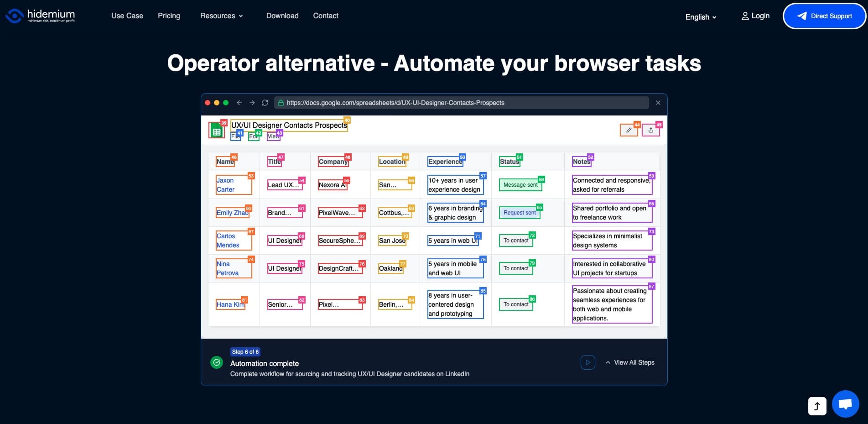Click the scroll-to-top arrow button
This screenshot has height=424, width=868.
click(x=817, y=406)
